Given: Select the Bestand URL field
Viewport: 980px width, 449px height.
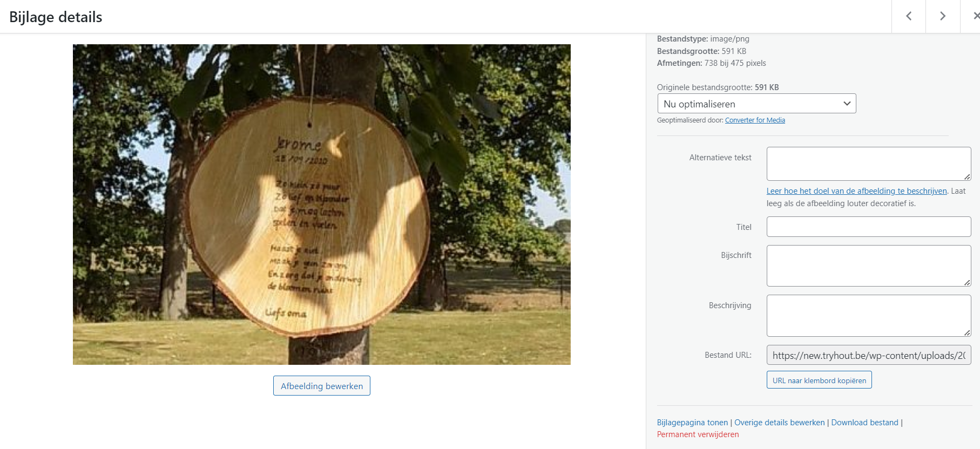Looking at the screenshot, I should click(869, 355).
